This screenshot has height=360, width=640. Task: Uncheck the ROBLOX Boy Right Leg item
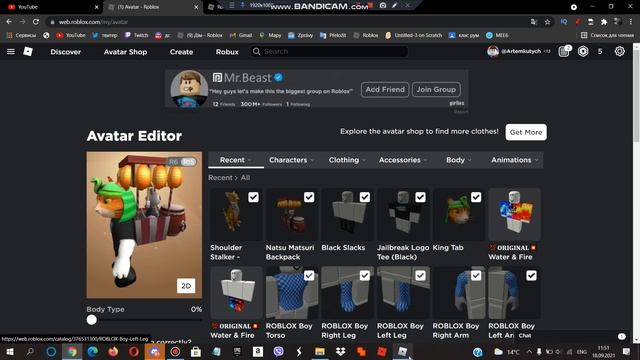pos(364,276)
